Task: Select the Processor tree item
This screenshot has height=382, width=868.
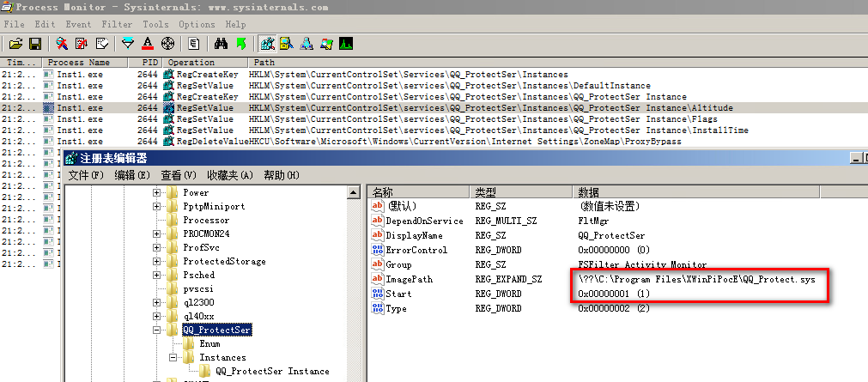Action: 206,221
